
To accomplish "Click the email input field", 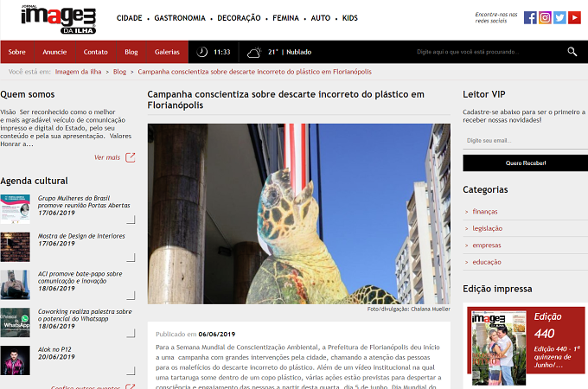I will click(526, 141).
